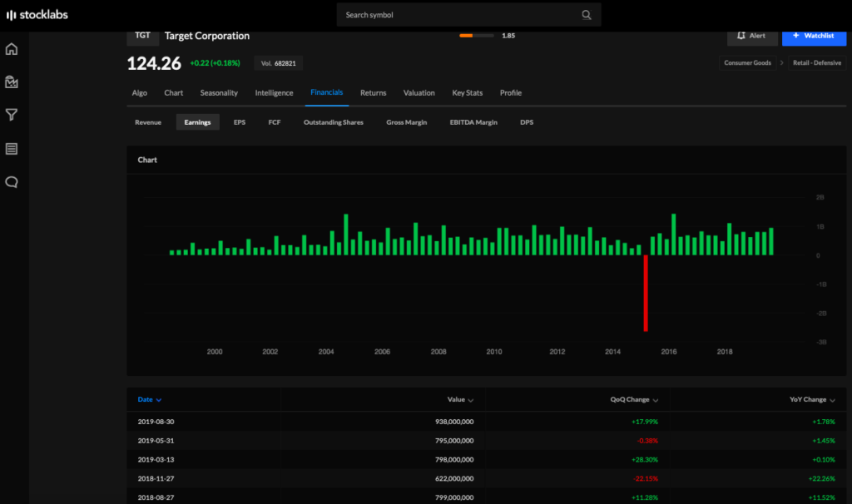The width and height of the screenshot is (852, 504).
Task: Click the +0.10% YoY change cell
Action: coord(824,460)
